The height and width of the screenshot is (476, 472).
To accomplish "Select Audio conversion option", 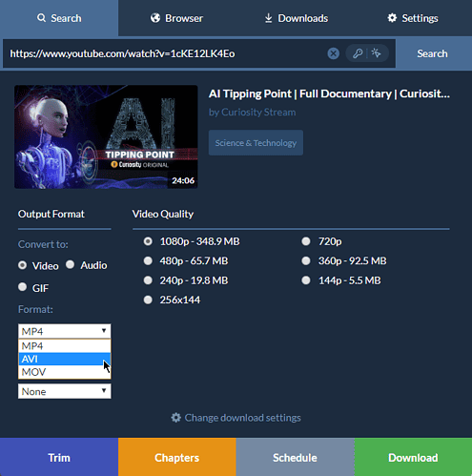I will [x=70, y=264].
